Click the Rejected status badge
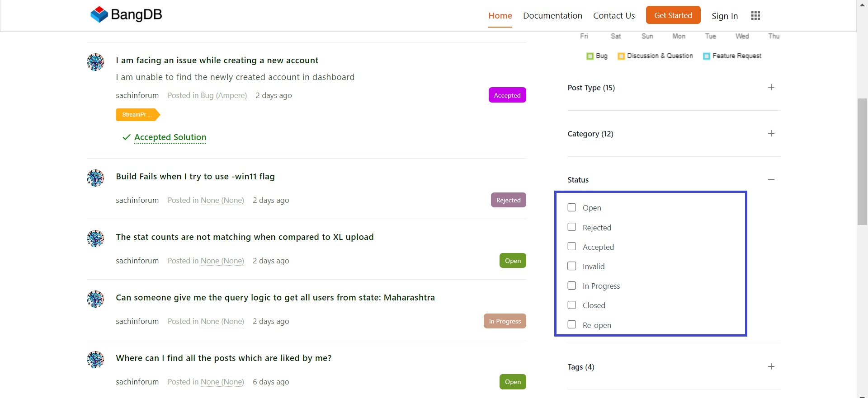Screen dimensions: 868x398 click(509, 200)
